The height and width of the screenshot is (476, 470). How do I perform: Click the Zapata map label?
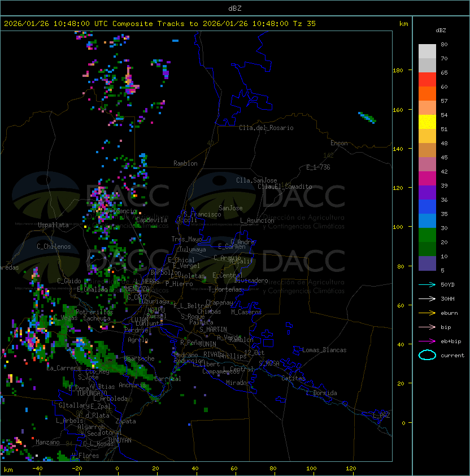tap(125, 421)
